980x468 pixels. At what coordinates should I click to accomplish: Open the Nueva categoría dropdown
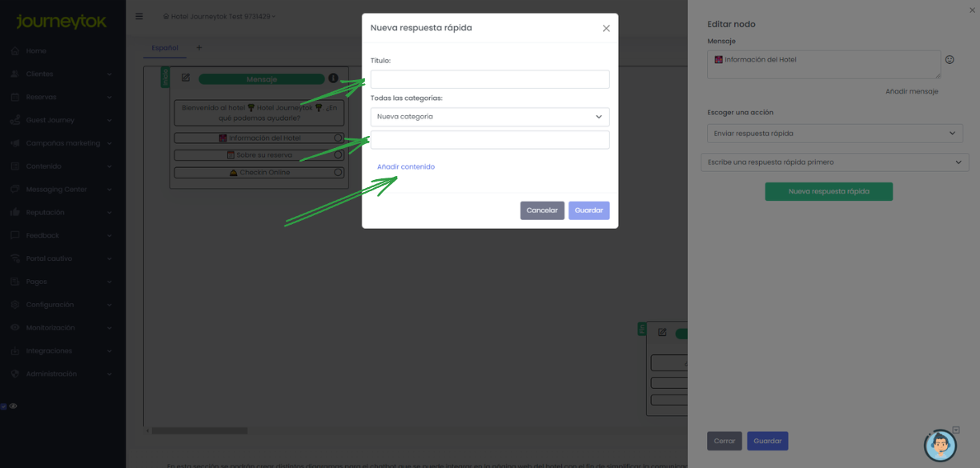point(489,117)
